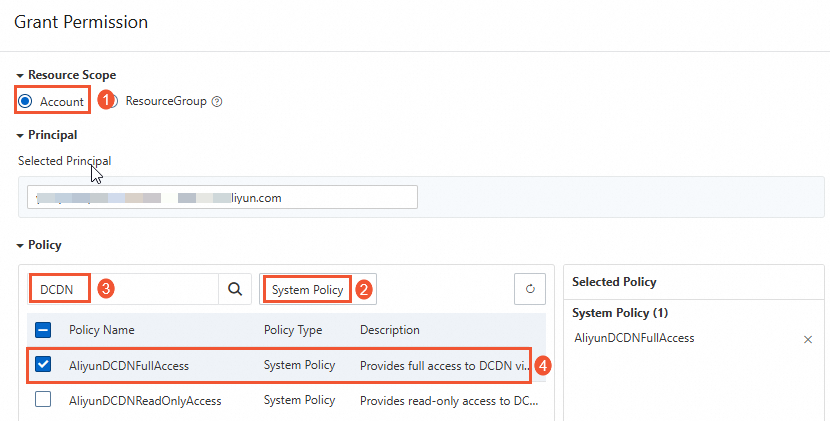Collapse the Principal section
The height and width of the screenshot is (421, 830).
coord(20,136)
